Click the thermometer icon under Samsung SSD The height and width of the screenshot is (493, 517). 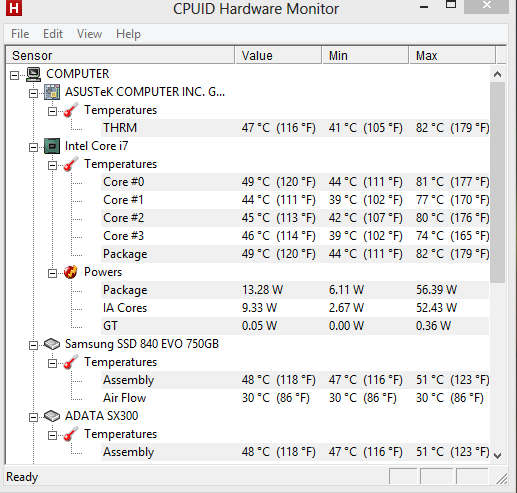click(x=71, y=362)
